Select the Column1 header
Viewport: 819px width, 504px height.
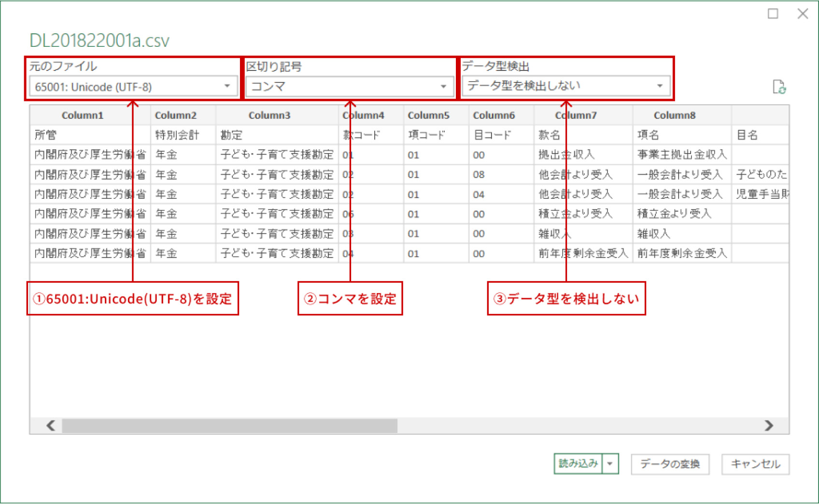tap(82, 115)
